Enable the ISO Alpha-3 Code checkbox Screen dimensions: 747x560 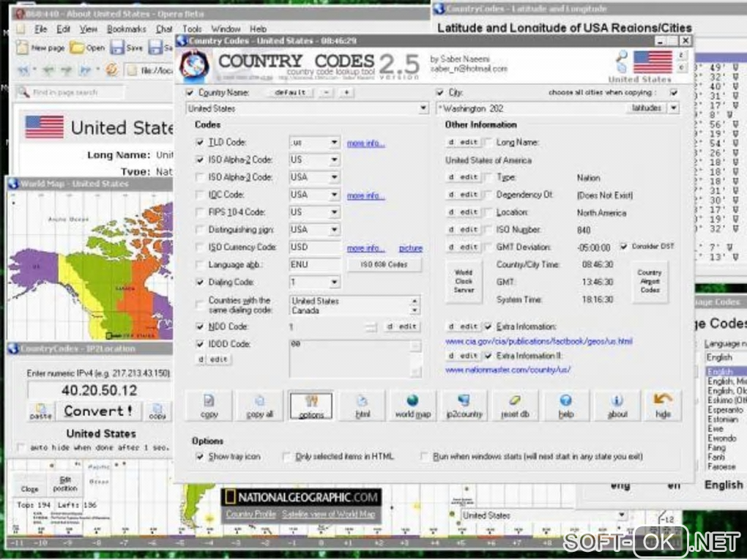tap(200, 177)
